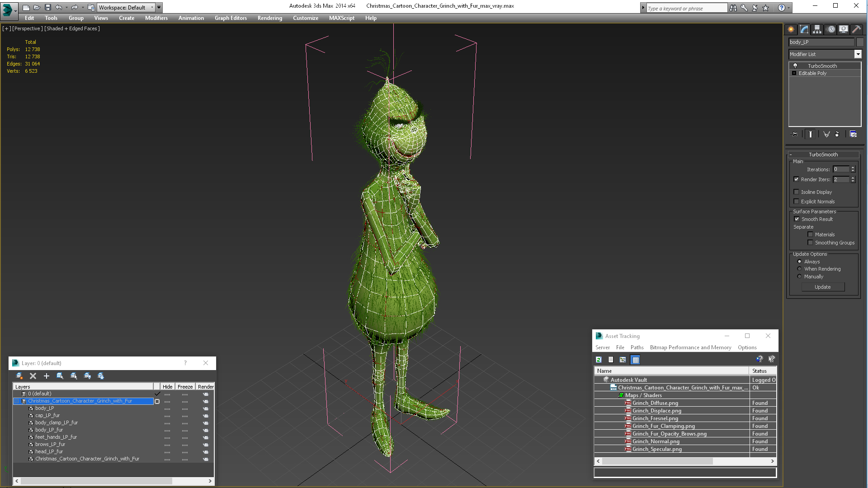Screen dimensions: 868x488
Task: Open the MAXScript menu
Action: 342,18
